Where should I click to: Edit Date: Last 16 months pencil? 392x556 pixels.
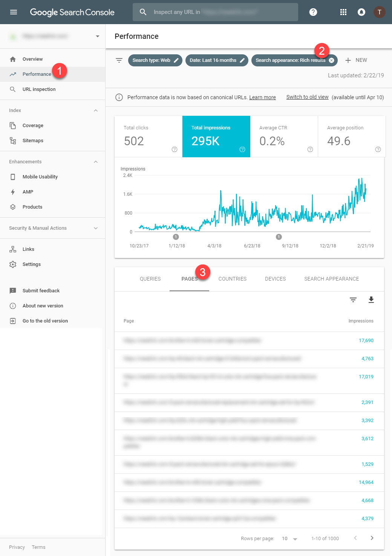point(242,60)
